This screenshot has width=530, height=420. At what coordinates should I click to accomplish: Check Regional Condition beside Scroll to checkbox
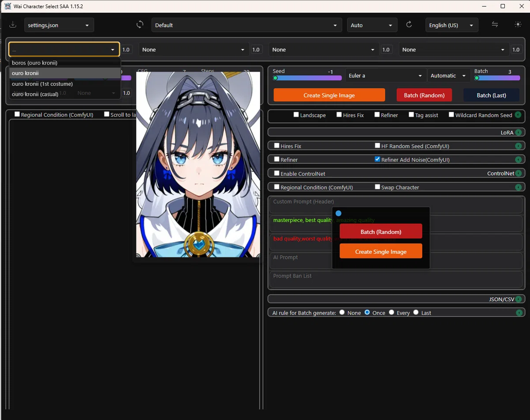(17, 114)
